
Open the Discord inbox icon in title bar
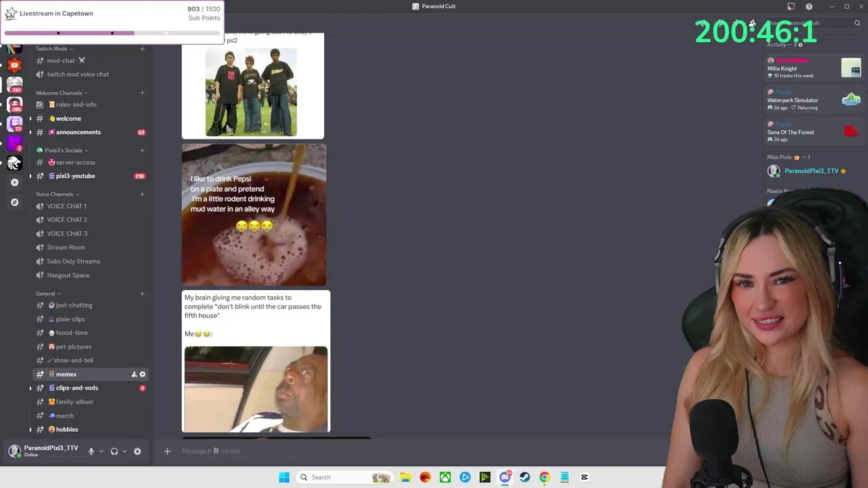[791, 7]
